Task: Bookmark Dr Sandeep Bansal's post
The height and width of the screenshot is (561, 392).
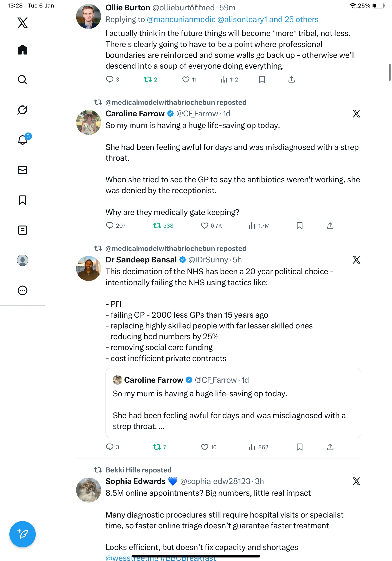Action: tap(299, 447)
